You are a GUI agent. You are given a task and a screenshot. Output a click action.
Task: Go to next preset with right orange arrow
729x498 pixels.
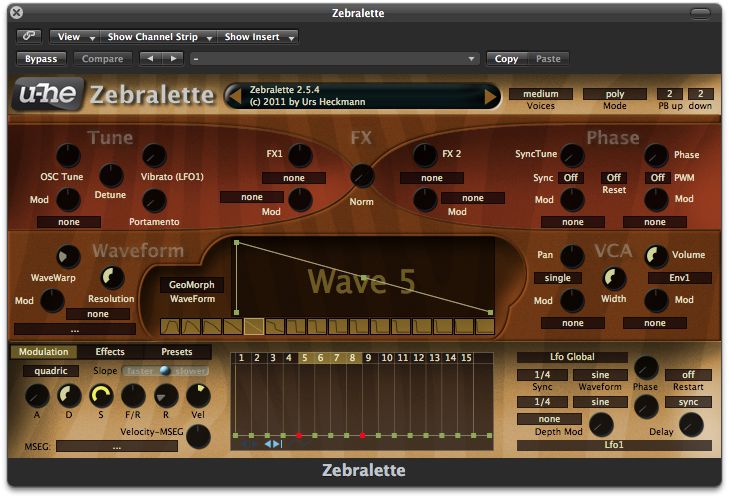tap(490, 96)
